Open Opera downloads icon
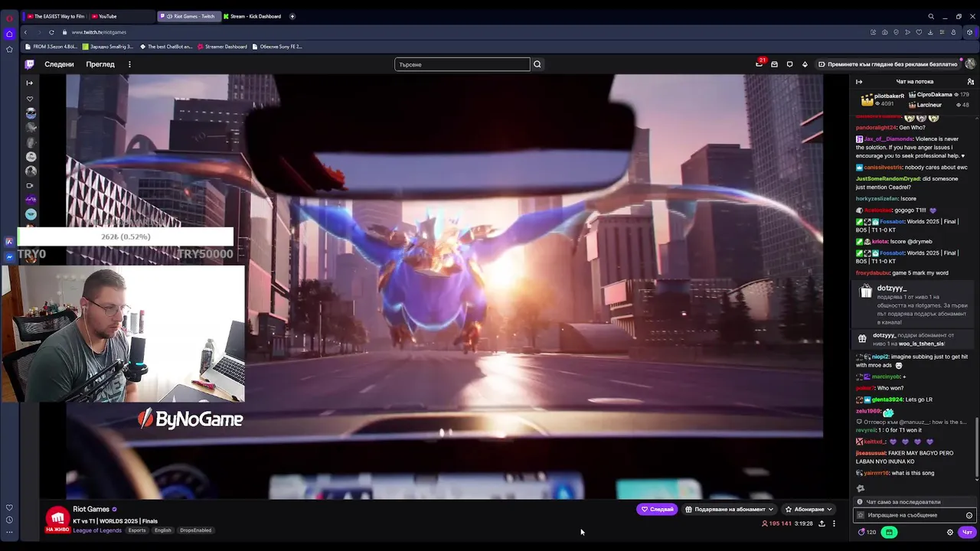 tap(930, 32)
